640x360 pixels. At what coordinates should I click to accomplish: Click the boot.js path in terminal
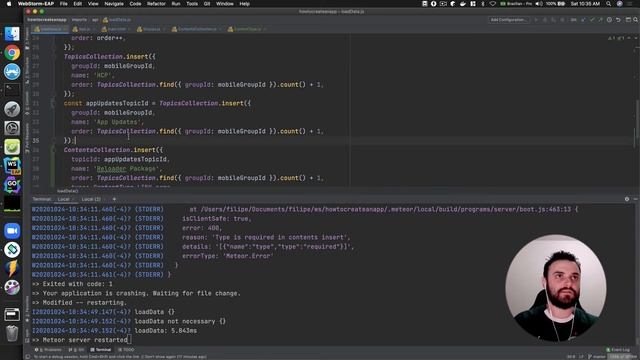click(x=386, y=209)
